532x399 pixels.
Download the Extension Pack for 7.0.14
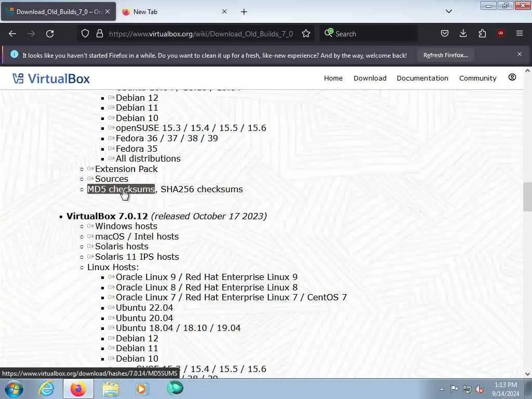(x=126, y=169)
